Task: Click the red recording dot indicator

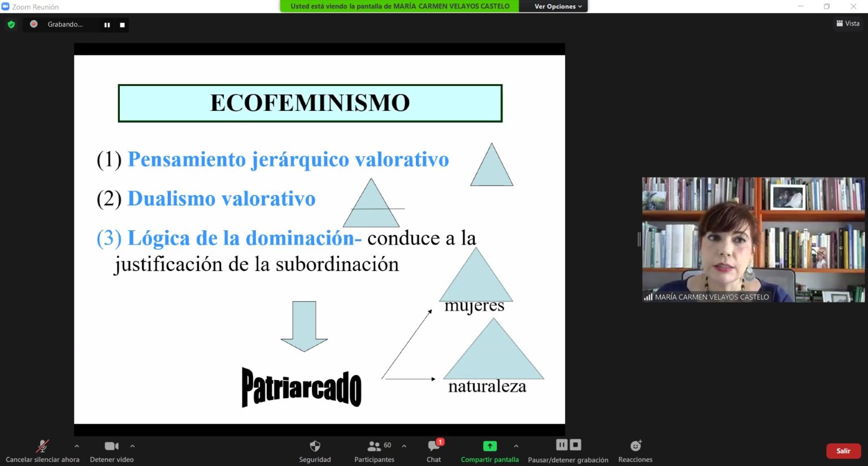Action: (x=34, y=24)
